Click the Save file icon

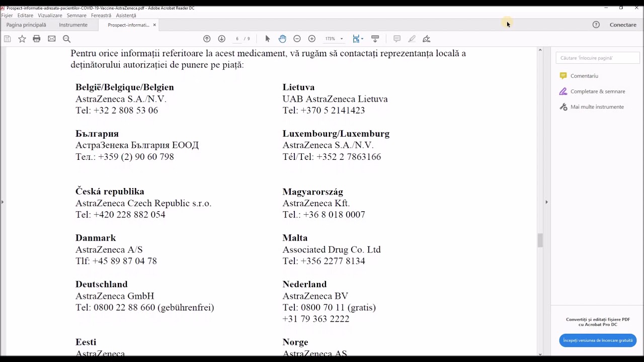click(x=7, y=39)
